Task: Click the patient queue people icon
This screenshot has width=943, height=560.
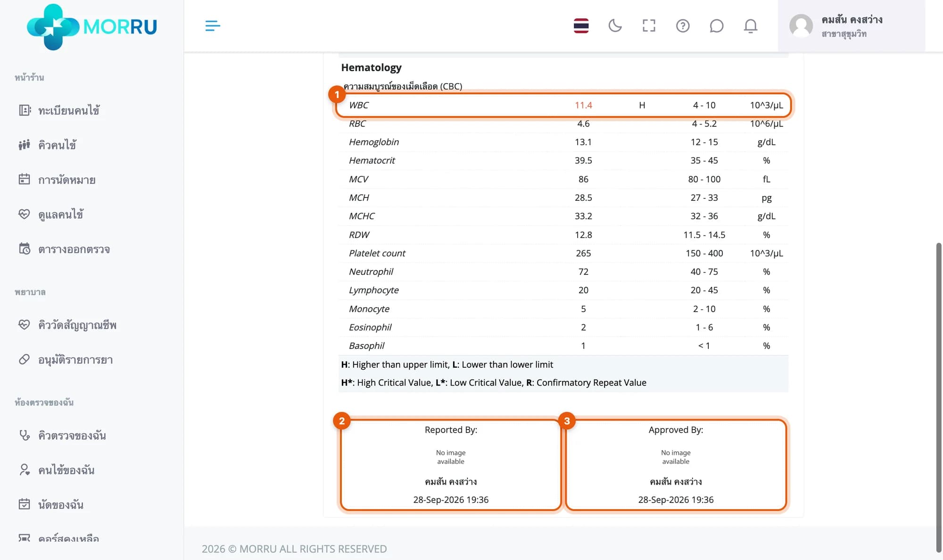Action: pyautogui.click(x=24, y=145)
